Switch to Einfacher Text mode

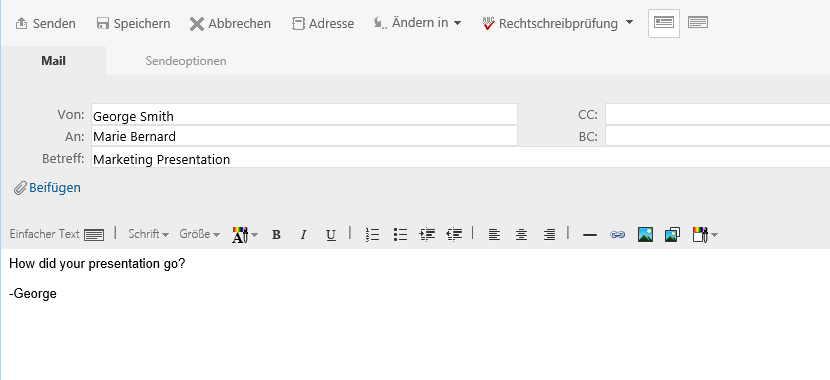click(57, 234)
